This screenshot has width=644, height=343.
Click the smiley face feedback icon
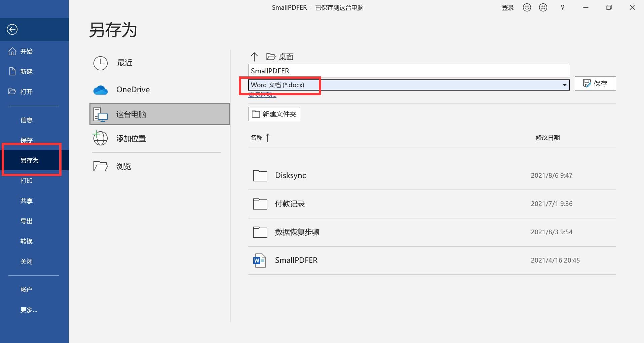pos(527,7)
